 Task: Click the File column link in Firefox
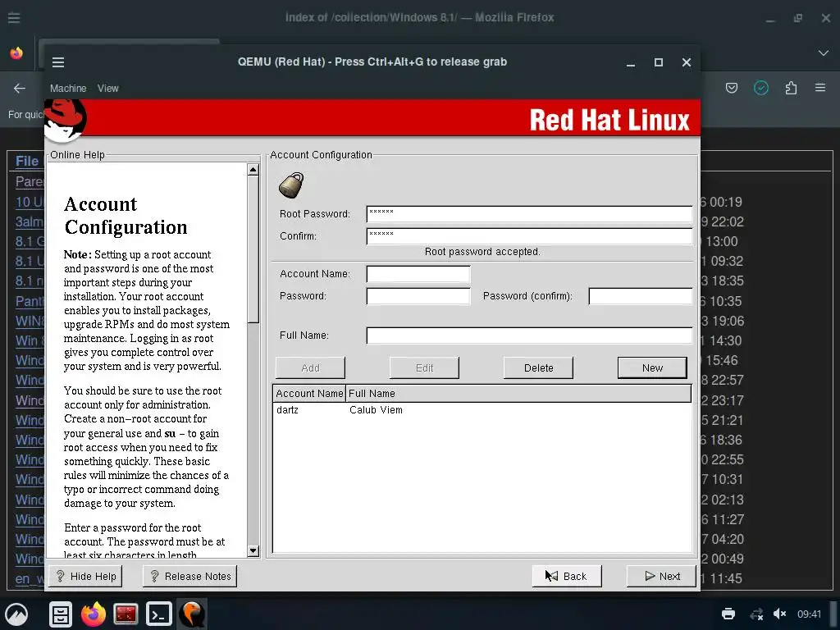(27, 162)
